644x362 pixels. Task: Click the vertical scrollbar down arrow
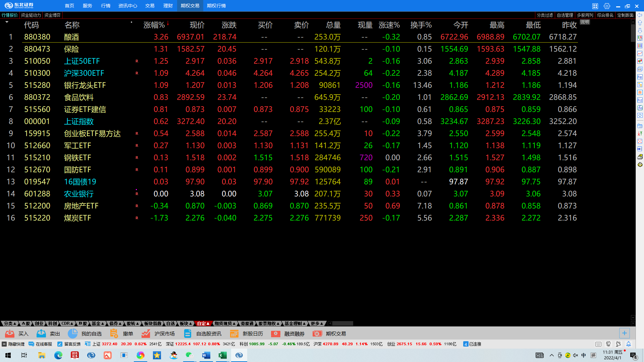point(633,317)
